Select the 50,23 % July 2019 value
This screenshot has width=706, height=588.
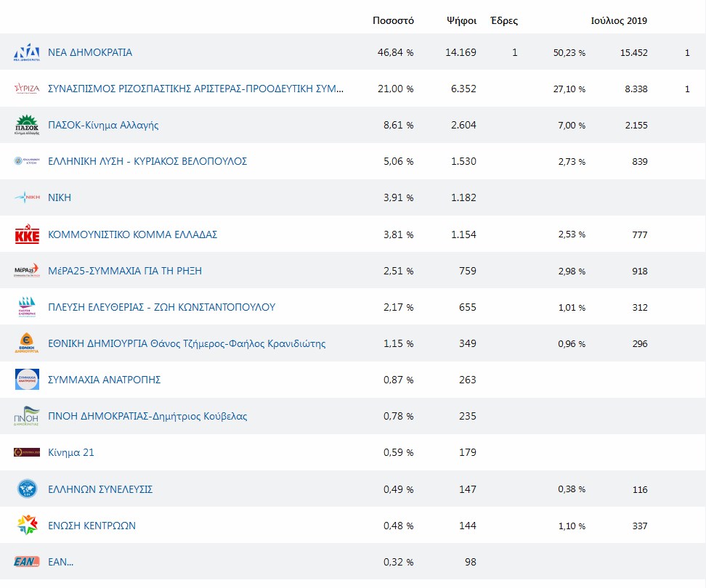tap(569, 53)
